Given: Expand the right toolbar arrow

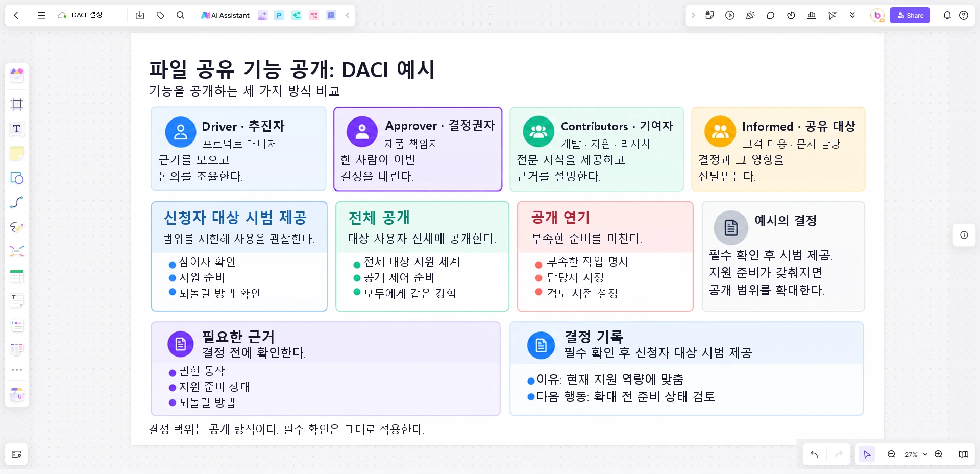Looking at the screenshot, I should (x=693, y=15).
